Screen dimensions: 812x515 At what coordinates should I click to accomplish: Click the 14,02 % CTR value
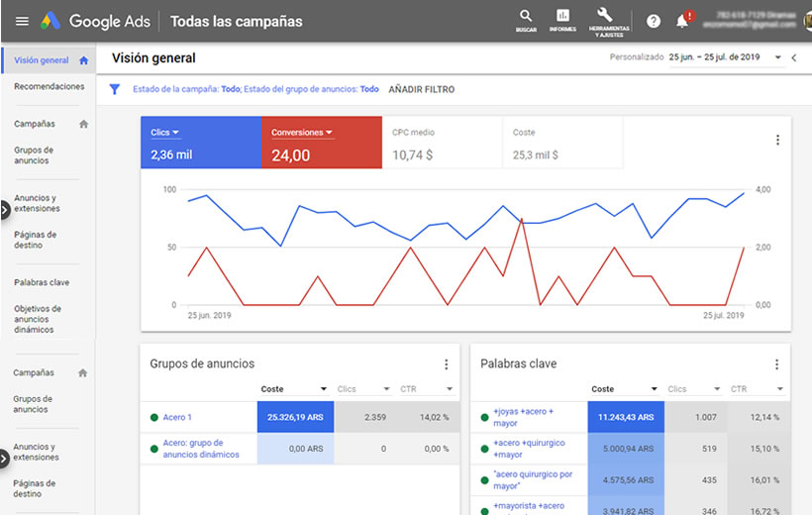click(434, 417)
